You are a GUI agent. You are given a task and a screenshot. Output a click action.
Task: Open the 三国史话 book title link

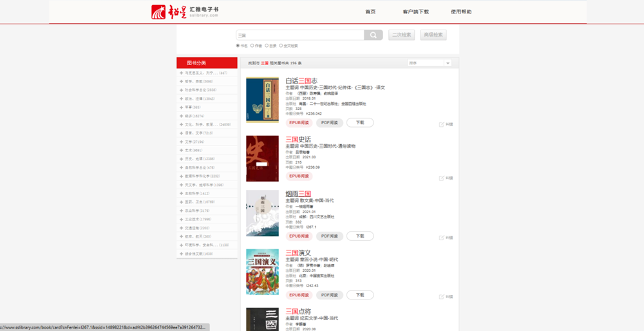[298, 140]
